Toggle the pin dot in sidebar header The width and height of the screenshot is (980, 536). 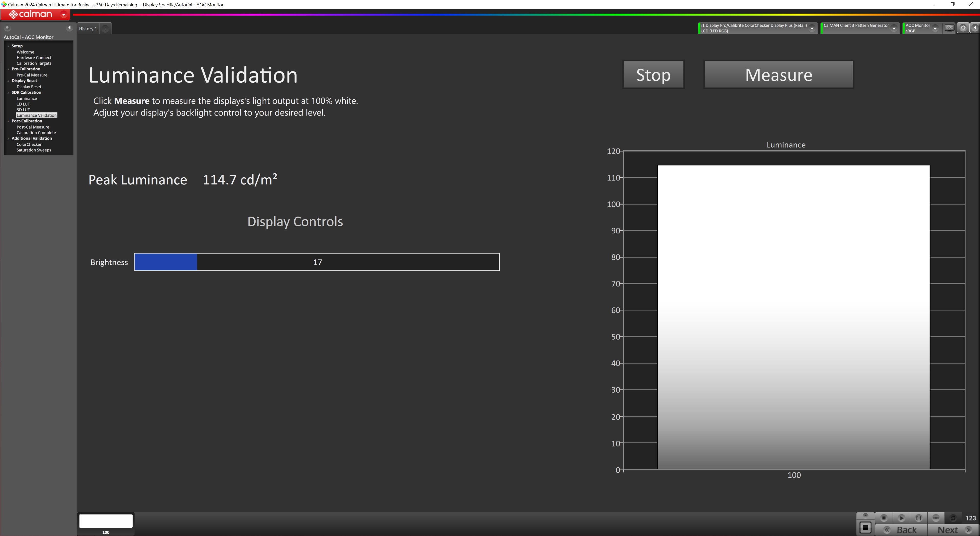click(7, 28)
